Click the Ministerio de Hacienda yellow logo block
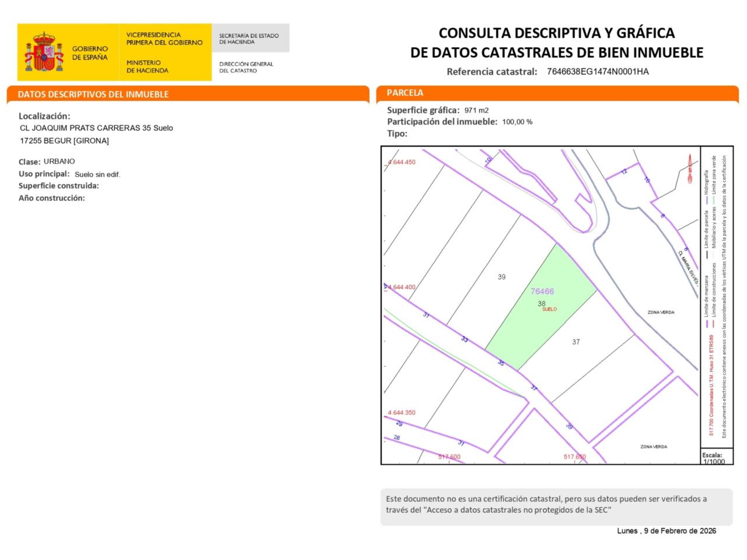The height and width of the screenshot is (560, 747). pos(165,52)
